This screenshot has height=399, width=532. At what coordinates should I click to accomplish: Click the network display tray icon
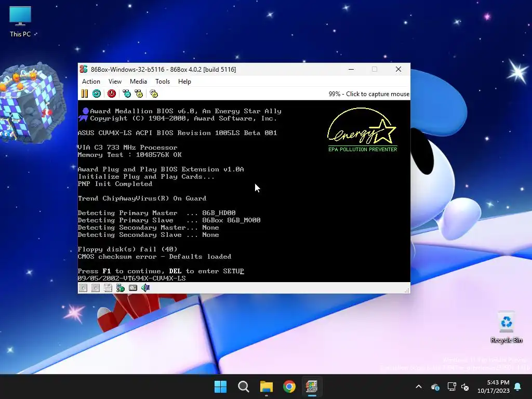coord(451,387)
